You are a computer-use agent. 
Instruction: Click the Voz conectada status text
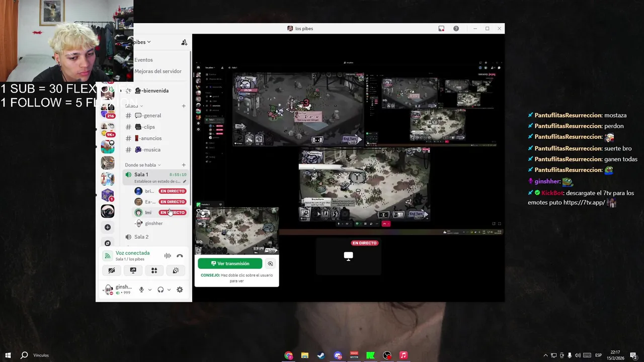point(132,253)
